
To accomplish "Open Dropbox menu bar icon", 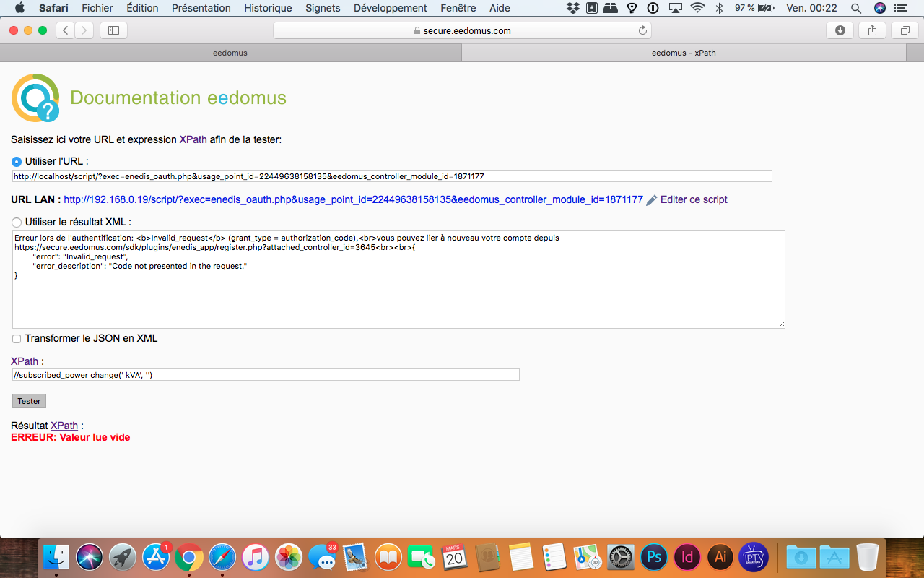I will tap(573, 8).
